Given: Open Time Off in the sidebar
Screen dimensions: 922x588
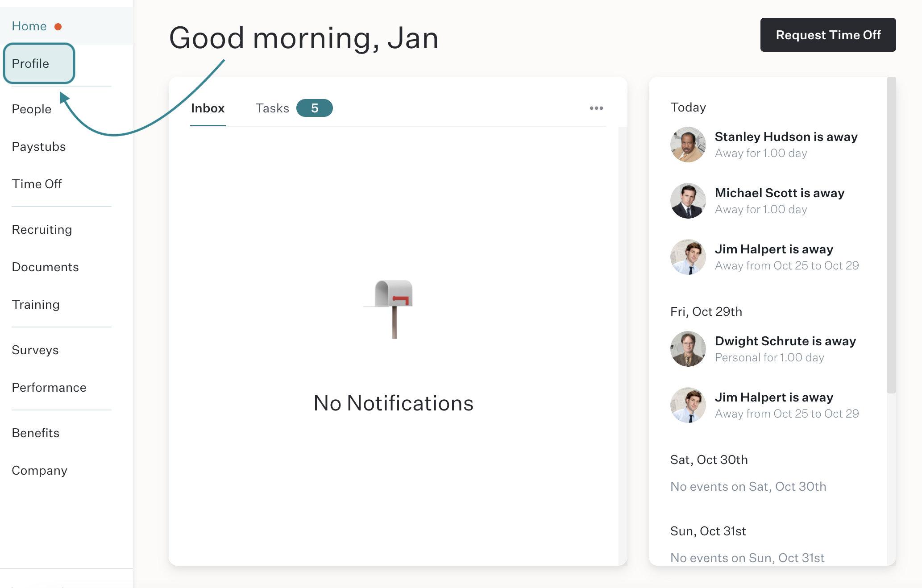Looking at the screenshot, I should pos(37,184).
